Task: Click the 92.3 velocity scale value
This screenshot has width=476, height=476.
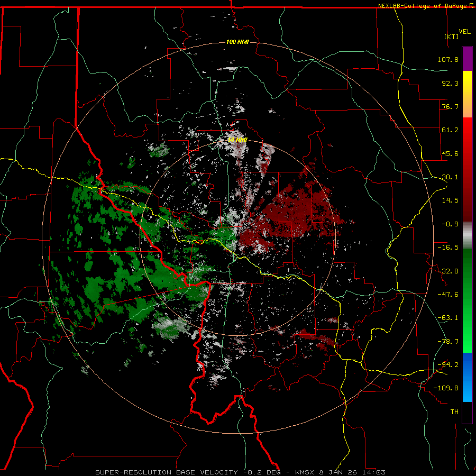Action: (x=450, y=83)
